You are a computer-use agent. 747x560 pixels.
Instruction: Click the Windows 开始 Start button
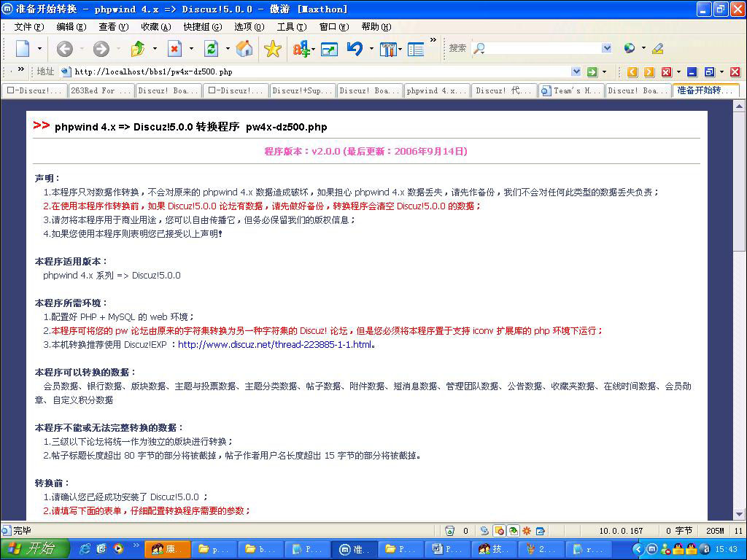click(x=35, y=549)
